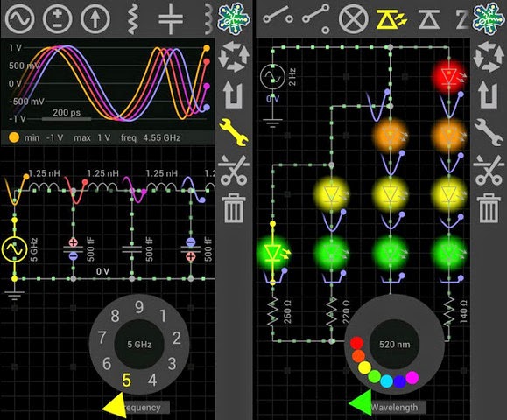This screenshot has width=507, height=420.
Task: Select the 220 Ω resistor
Action: pos(331,311)
